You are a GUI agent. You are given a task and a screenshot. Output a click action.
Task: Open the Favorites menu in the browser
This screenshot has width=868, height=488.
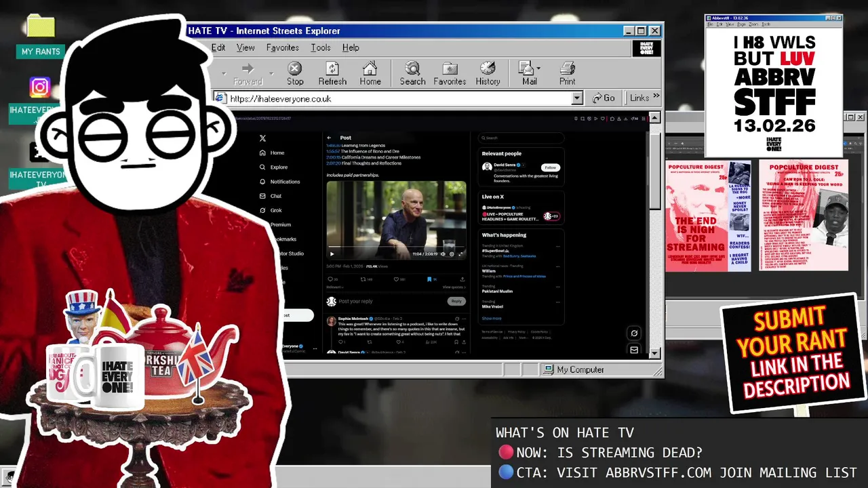tap(283, 47)
